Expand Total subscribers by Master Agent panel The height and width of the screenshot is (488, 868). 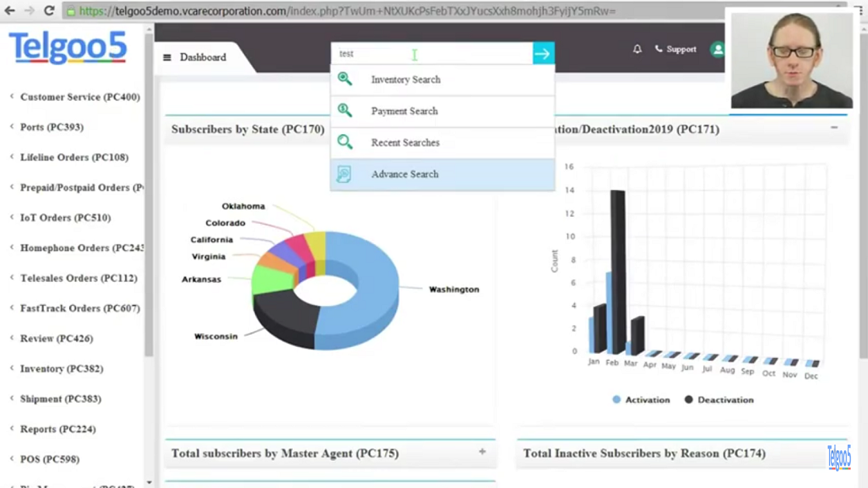482,452
